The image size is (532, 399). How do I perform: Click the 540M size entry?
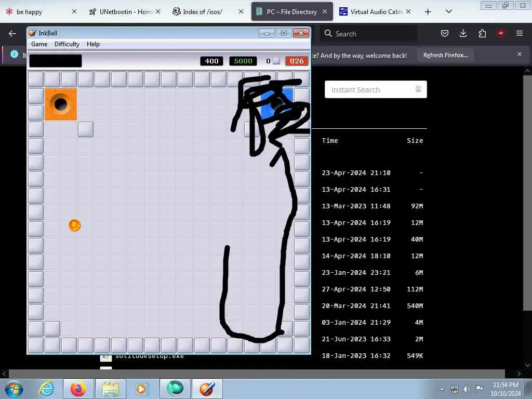(415, 305)
